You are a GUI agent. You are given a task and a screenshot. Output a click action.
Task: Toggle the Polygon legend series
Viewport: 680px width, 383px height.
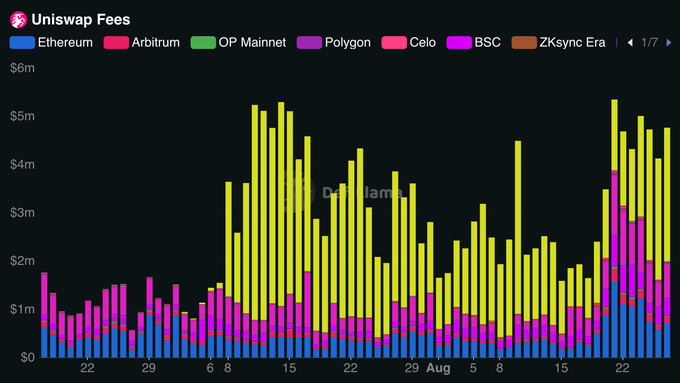point(333,43)
